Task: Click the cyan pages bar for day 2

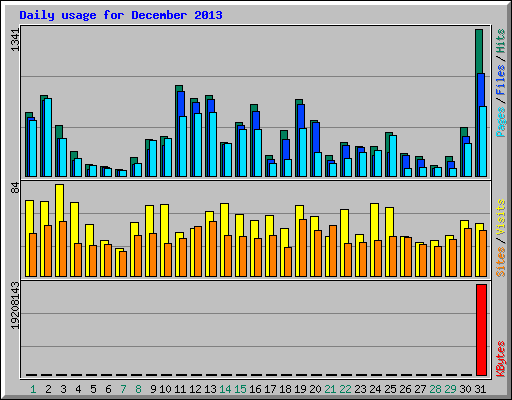Action: point(48,137)
